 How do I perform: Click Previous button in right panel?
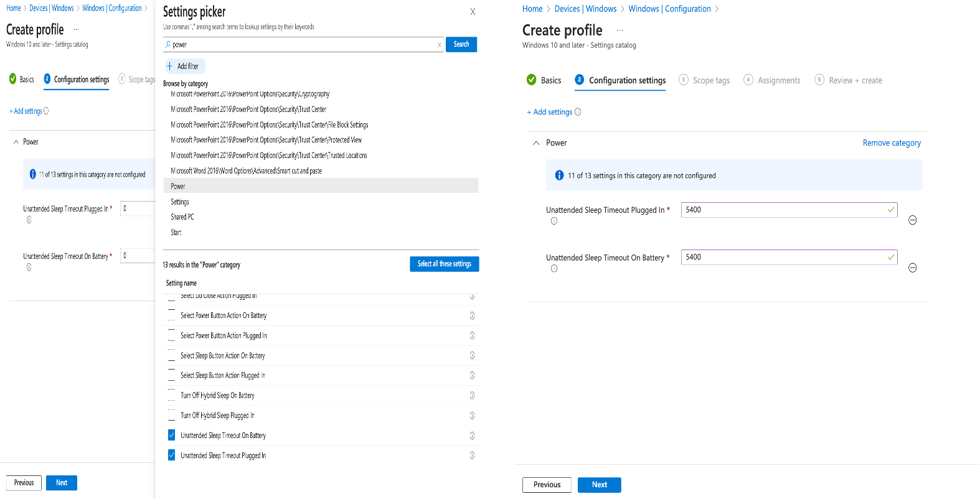(547, 485)
